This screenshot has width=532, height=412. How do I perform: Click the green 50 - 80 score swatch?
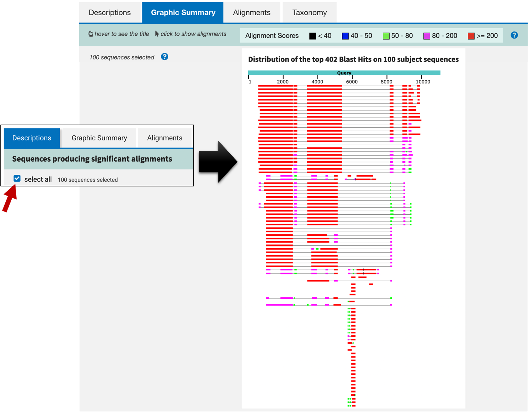386,36
